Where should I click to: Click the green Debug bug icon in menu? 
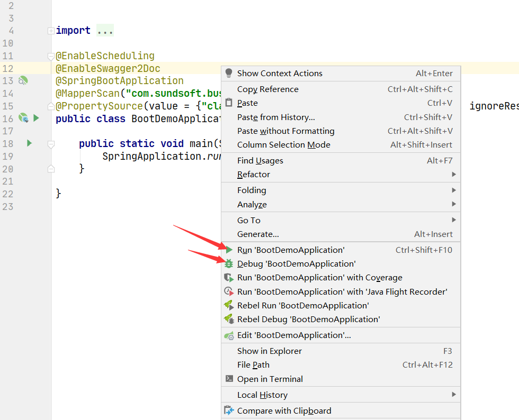[x=229, y=263]
